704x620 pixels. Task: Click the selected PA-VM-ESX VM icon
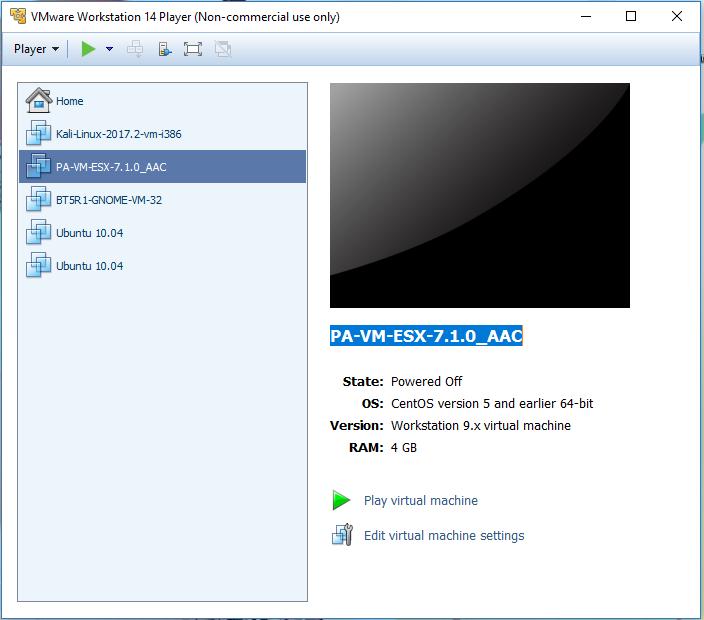pyautogui.click(x=38, y=166)
